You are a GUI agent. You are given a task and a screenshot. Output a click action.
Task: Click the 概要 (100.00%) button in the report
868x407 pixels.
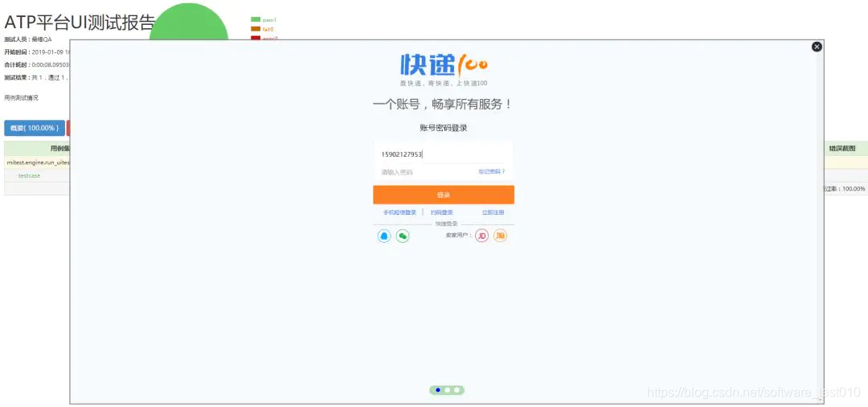(35, 128)
